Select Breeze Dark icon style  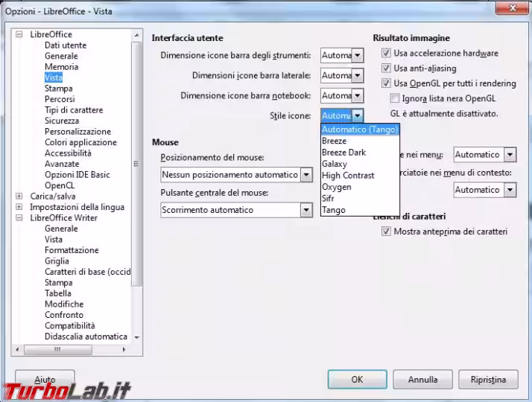pos(360,152)
